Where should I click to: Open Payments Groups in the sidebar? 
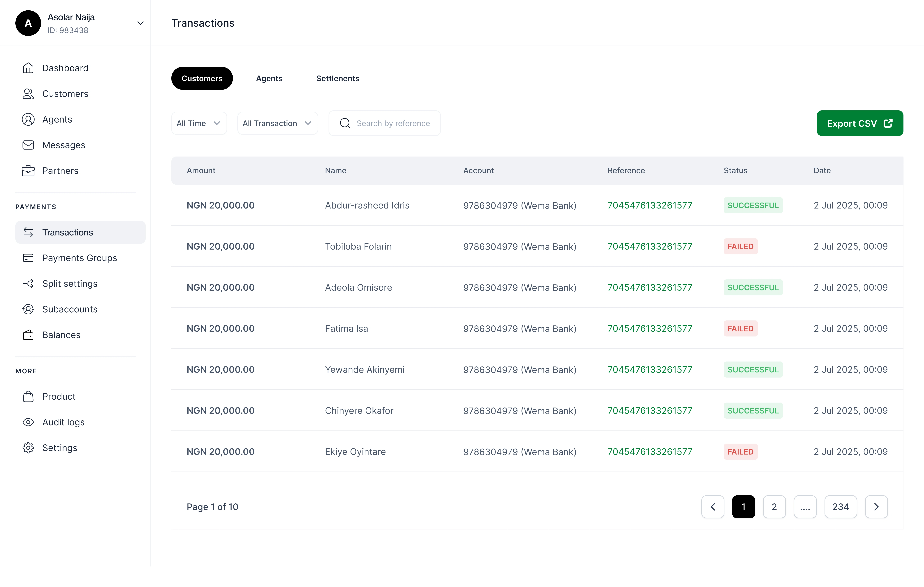point(79,258)
